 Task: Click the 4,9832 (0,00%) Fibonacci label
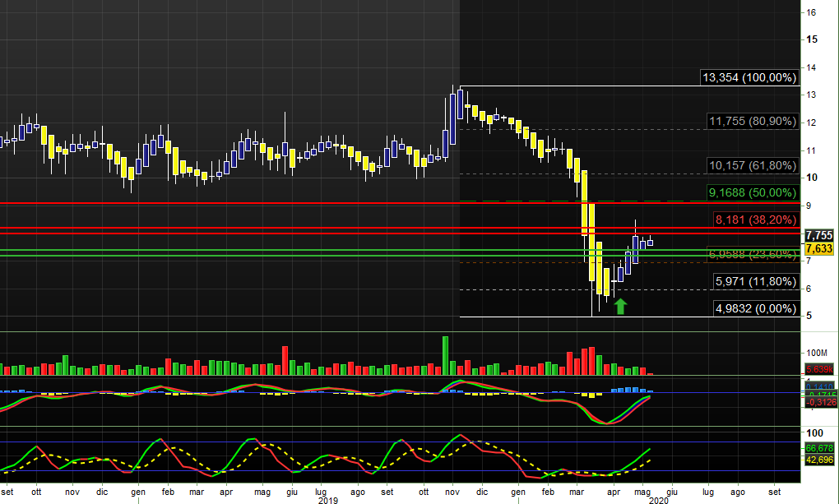(755, 308)
